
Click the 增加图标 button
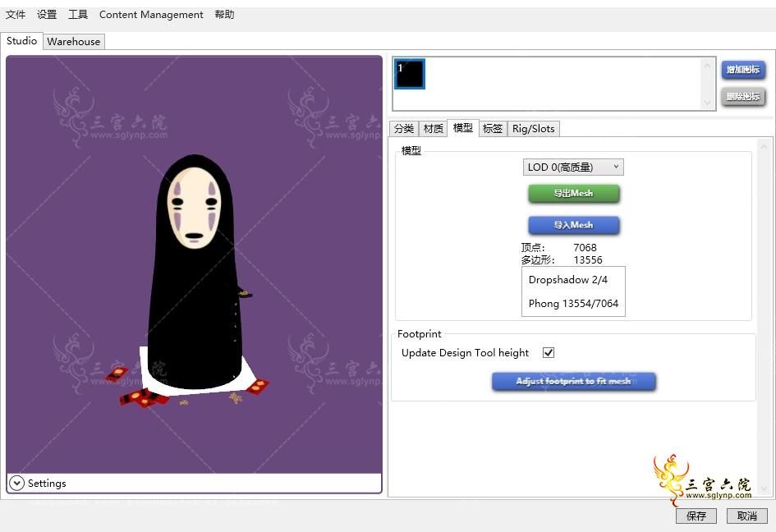[743, 70]
